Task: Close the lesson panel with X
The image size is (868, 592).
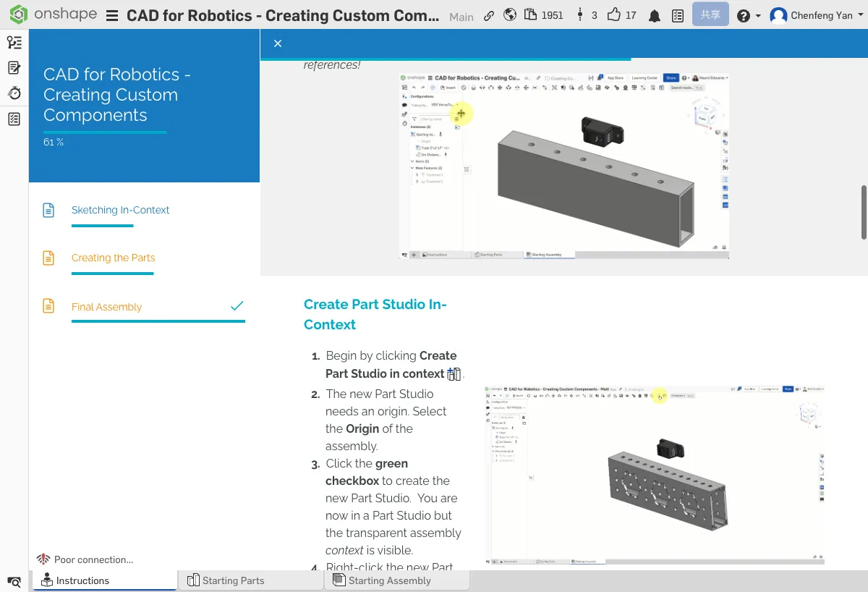Action: [x=278, y=43]
